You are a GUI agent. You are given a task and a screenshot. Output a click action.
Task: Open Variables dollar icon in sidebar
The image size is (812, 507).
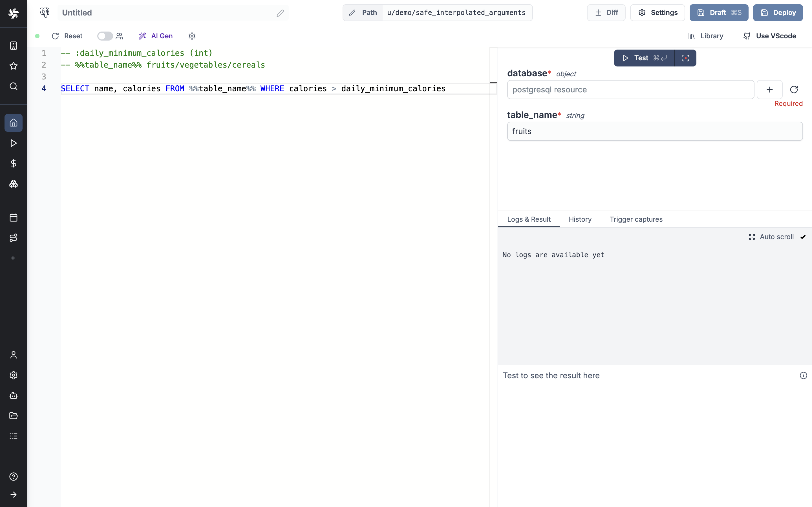(x=14, y=163)
